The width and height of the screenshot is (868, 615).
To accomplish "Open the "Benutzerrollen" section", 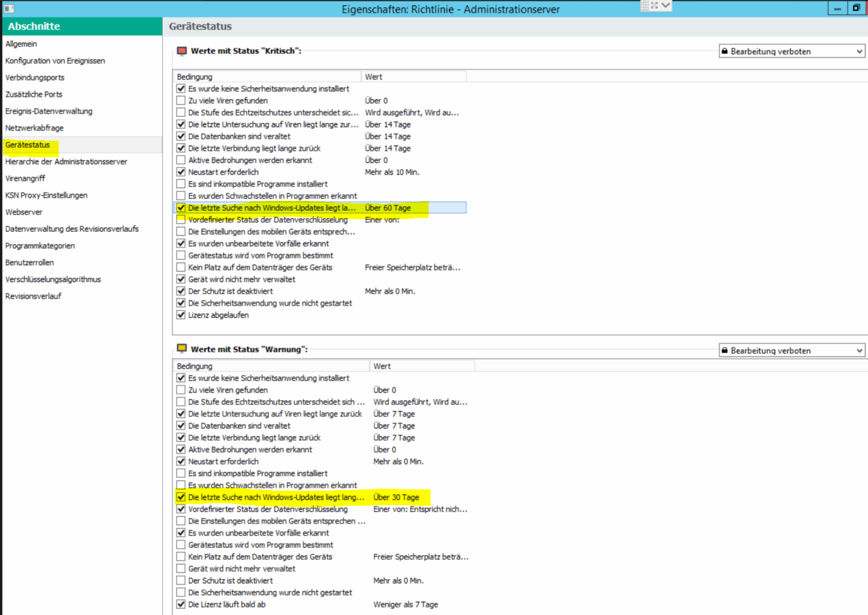I will (x=30, y=263).
